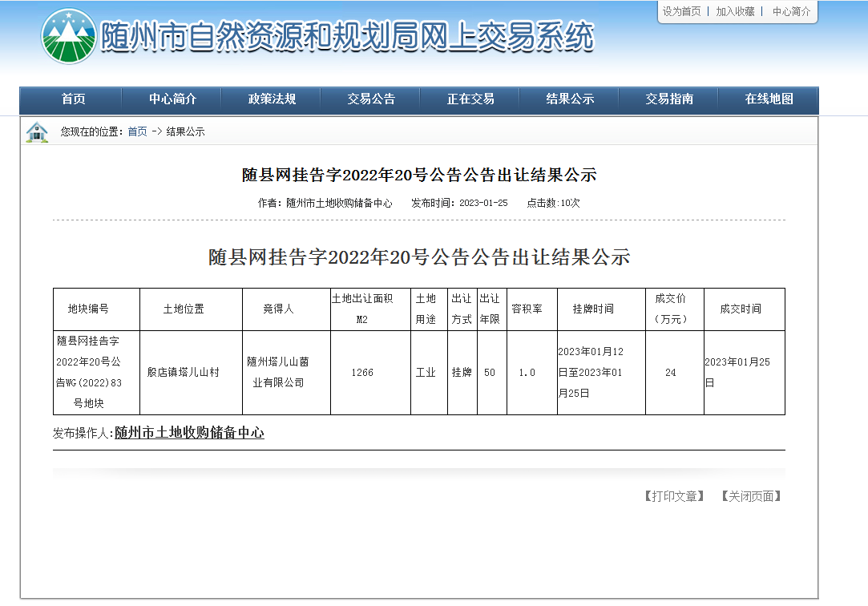Click the listing period cell 2023年01月12日至2023年01月25日
Screen dimensions: 868x606
[x=591, y=373]
